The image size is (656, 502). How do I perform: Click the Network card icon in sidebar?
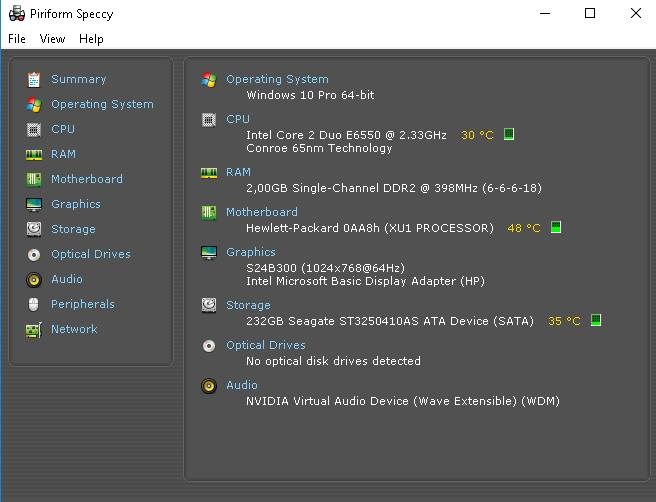pyautogui.click(x=34, y=330)
